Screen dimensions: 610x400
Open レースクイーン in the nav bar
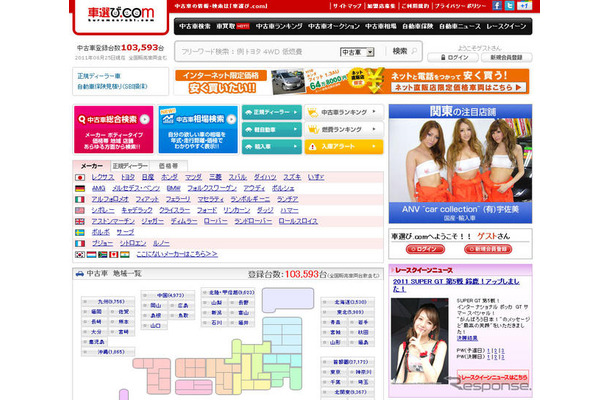pyautogui.click(x=506, y=26)
